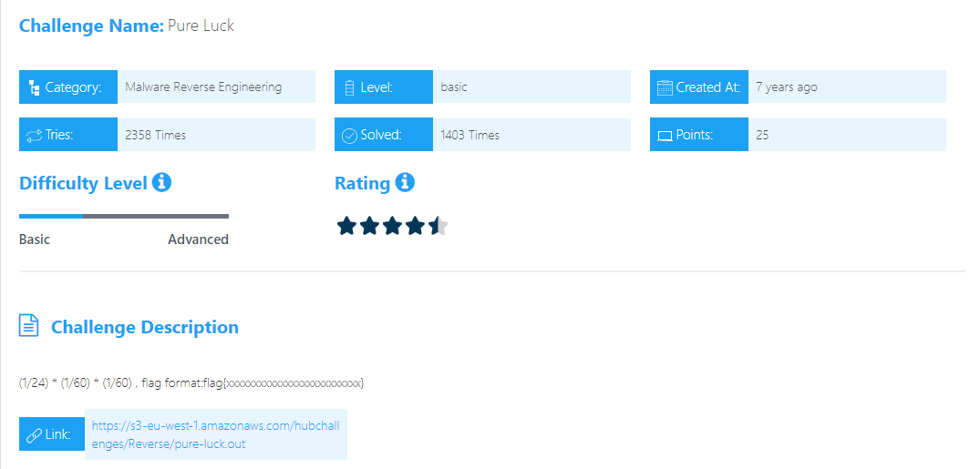Screen dimensions: 980x469
Task: Open the Rating info icon
Action: (x=405, y=182)
